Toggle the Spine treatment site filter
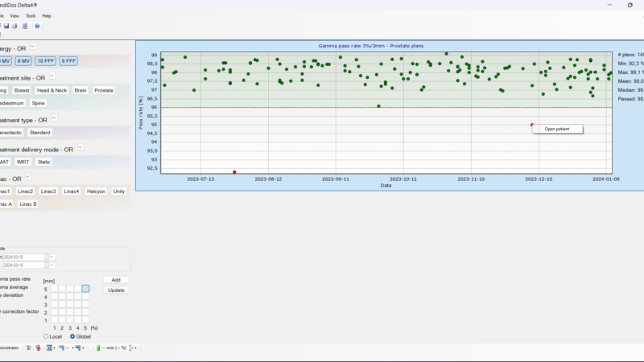 (x=38, y=103)
